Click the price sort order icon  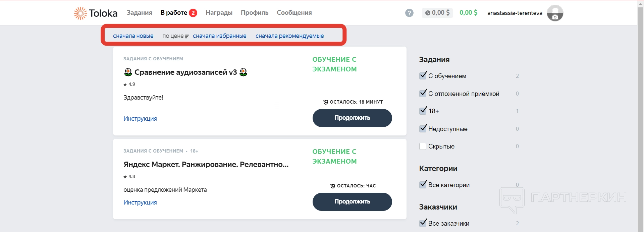pos(187,36)
